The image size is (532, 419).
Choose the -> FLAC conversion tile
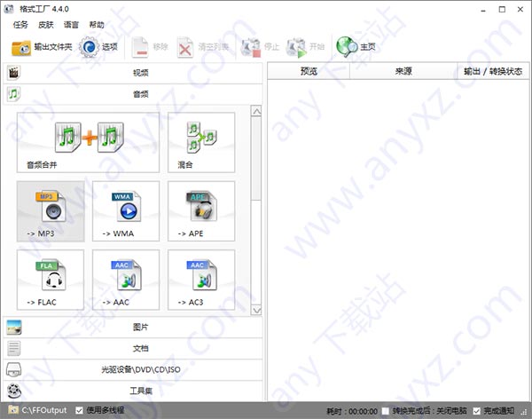point(51,280)
